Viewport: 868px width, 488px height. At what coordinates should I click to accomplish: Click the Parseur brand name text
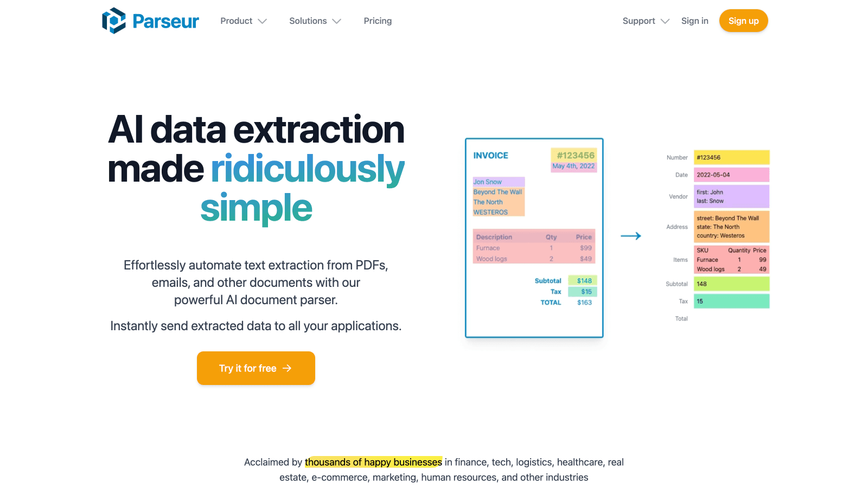[165, 21]
